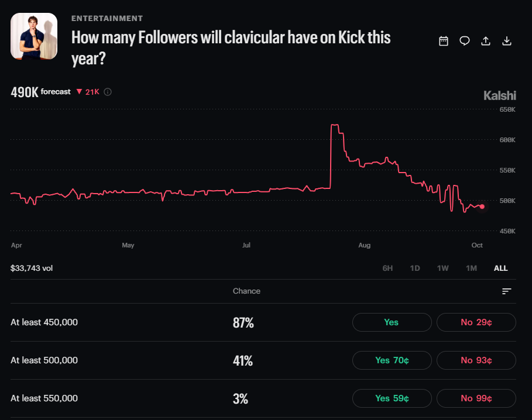Image resolution: width=532 pixels, height=420 pixels.
Task: Buy No 93¢ for At least 500,000
Action: [476, 360]
